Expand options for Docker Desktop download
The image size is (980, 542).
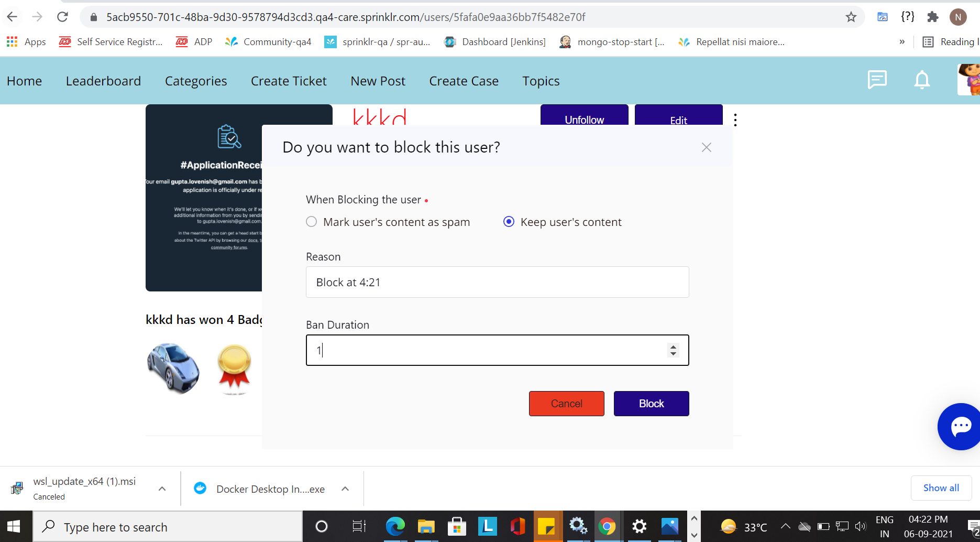point(345,489)
